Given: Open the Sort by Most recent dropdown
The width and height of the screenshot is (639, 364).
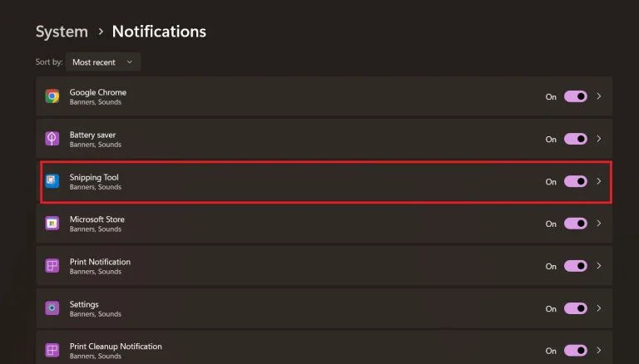Looking at the screenshot, I should click(x=103, y=62).
